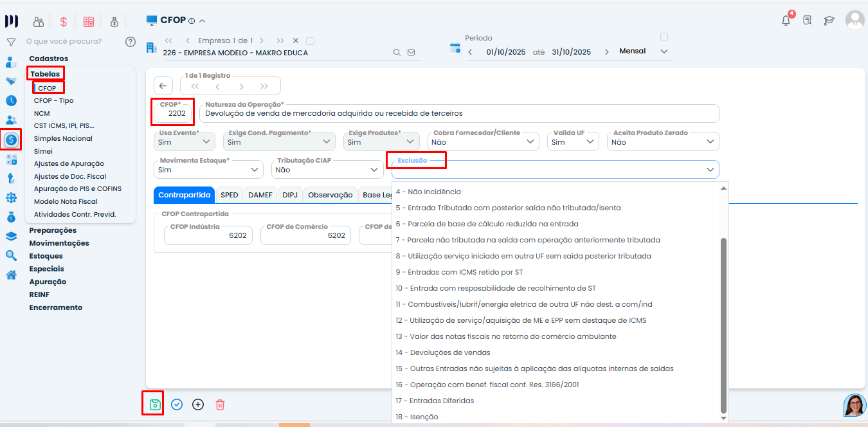Viewport: 868px width, 427px height.
Task: Toggle the checkbox above the Período selector
Action: pyautogui.click(x=664, y=37)
